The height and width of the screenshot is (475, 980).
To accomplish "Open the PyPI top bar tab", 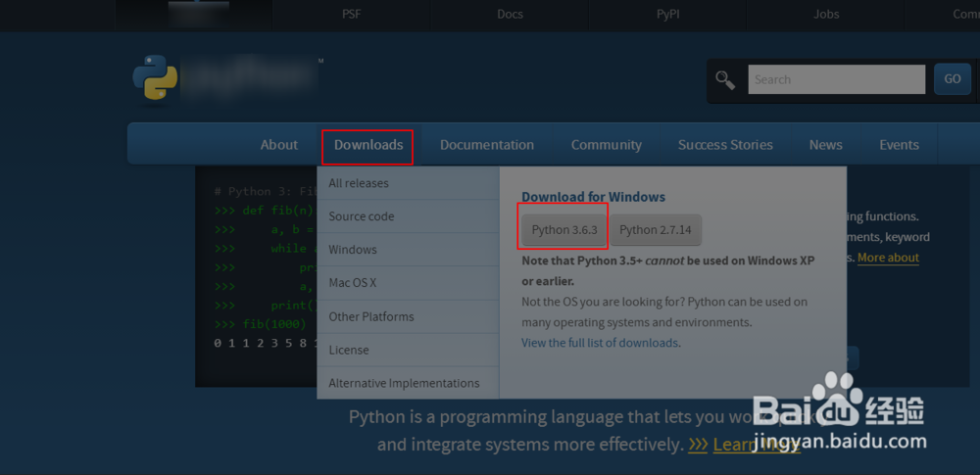I will click(x=667, y=14).
